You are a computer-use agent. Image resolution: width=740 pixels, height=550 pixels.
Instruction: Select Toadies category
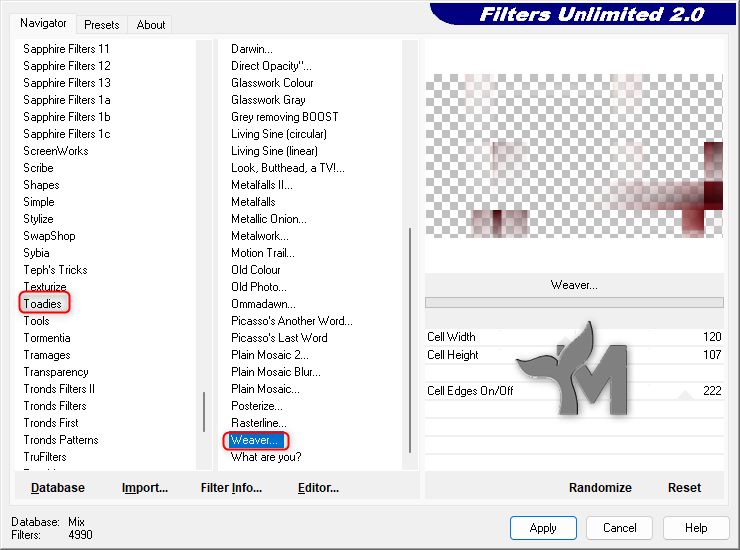click(42, 304)
